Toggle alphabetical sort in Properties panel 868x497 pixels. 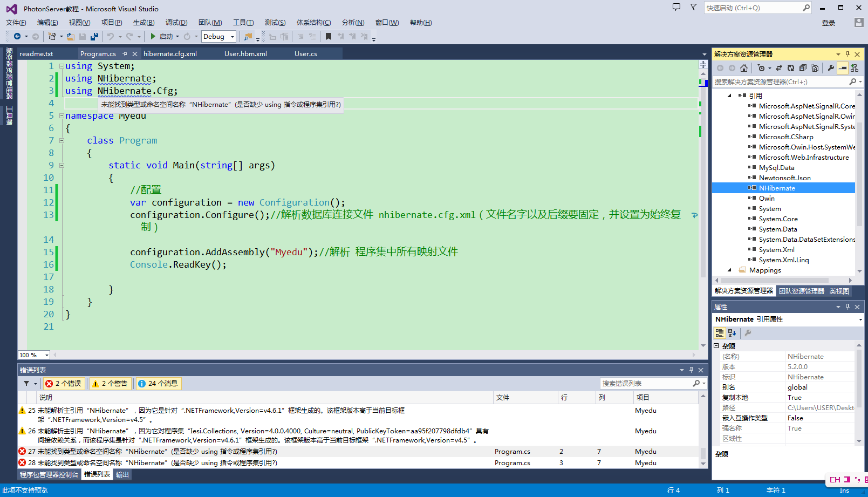[x=732, y=333]
